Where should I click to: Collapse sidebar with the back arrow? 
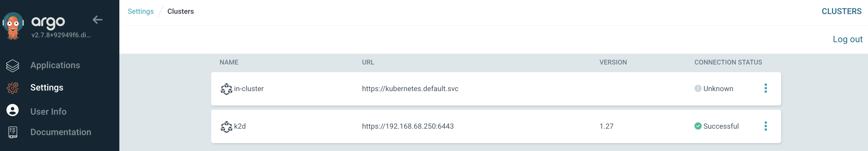[97, 20]
